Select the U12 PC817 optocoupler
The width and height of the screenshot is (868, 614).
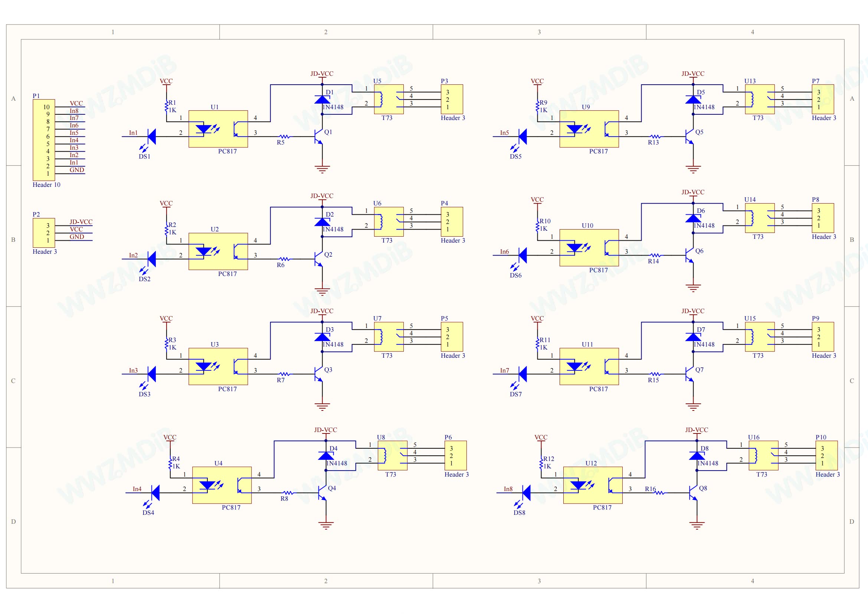tap(593, 485)
